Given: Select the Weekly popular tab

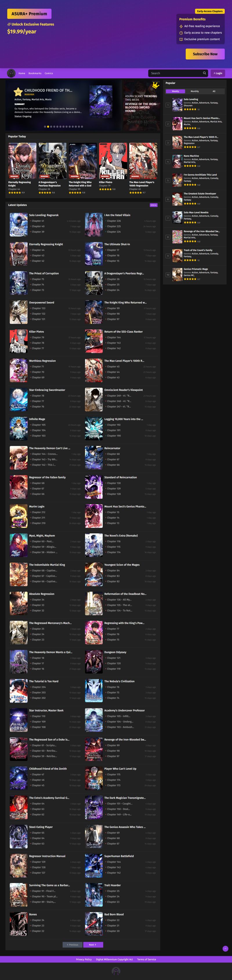Looking at the screenshot, I should pyautogui.click(x=175, y=91).
